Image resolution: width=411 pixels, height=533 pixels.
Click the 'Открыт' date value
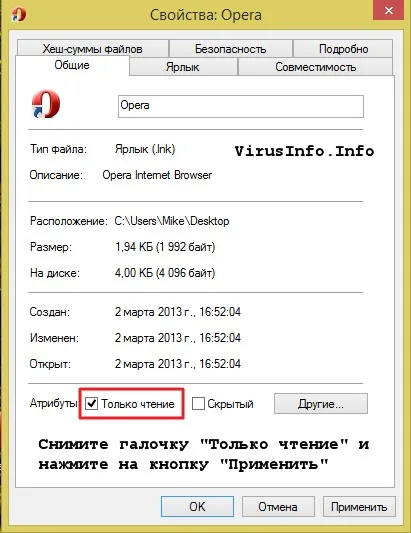click(x=178, y=364)
